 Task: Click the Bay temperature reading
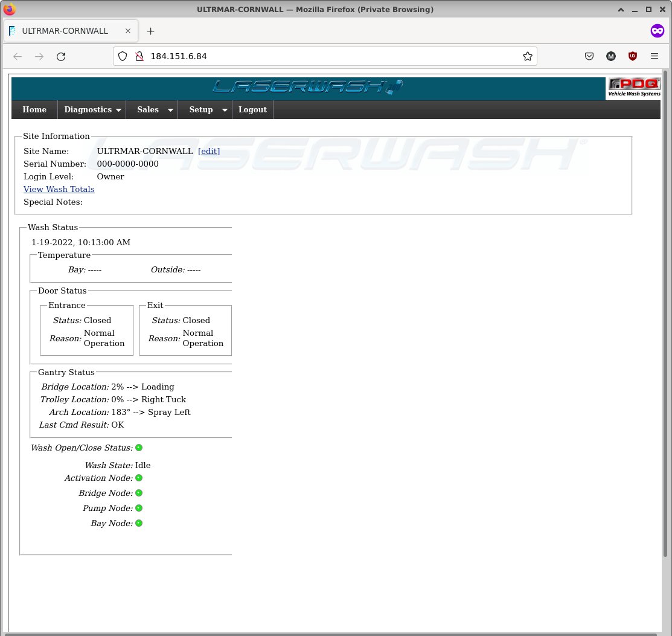[x=95, y=270]
